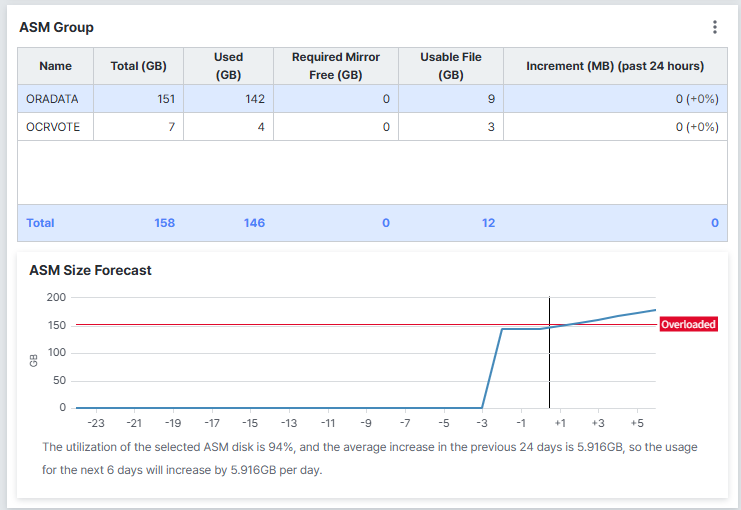
Task: Click ORADATA increment value 0 (+0%)
Action: (697, 99)
